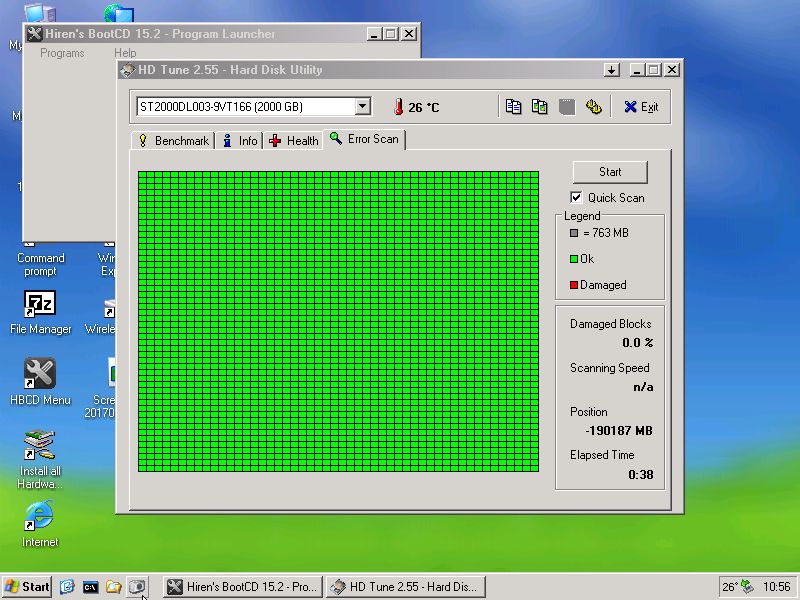Click the red Damaged legend swatch

tap(574, 285)
